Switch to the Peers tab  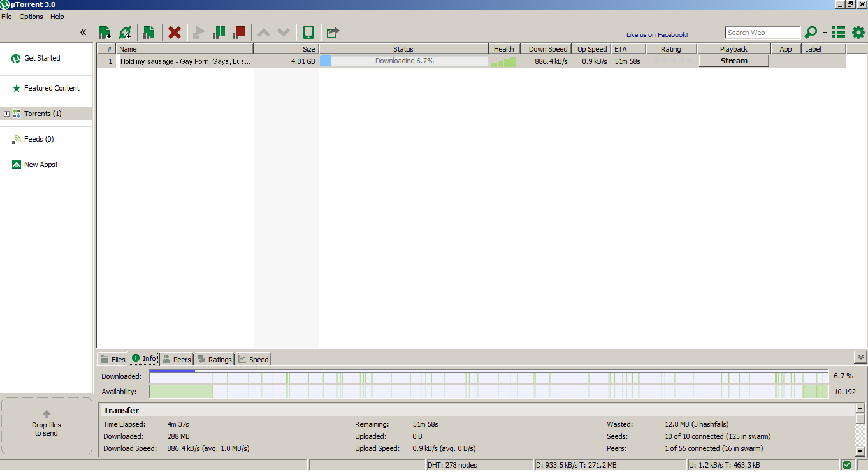click(x=177, y=360)
